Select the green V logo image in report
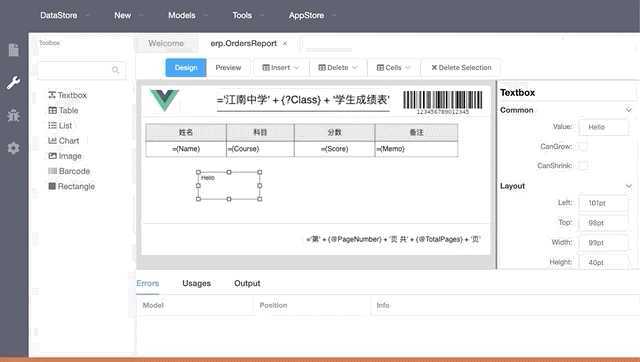The width and height of the screenshot is (640, 362). [164, 100]
